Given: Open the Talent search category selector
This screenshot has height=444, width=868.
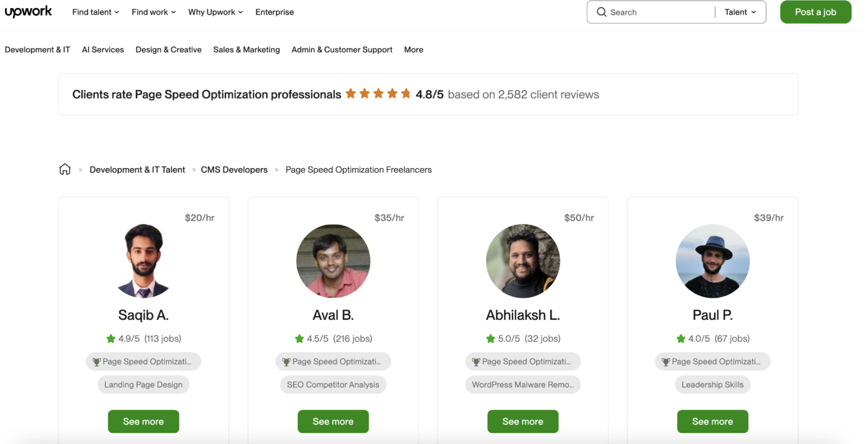Looking at the screenshot, I should 740,12.
